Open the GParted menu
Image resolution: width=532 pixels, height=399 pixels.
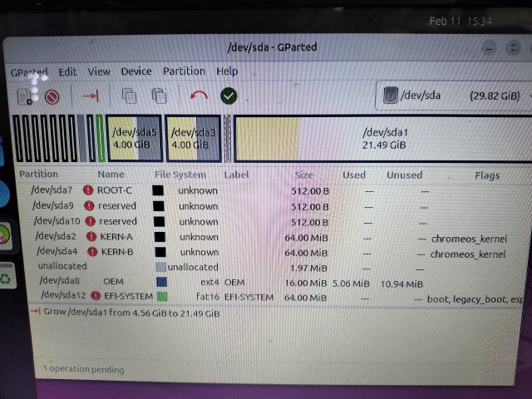click(x=29, y=71)
